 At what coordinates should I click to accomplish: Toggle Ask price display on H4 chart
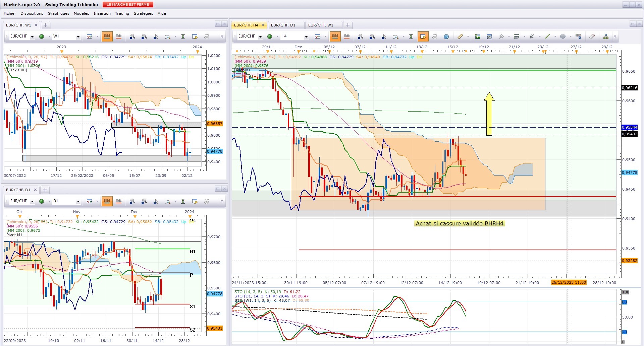(x=347, y=36)
